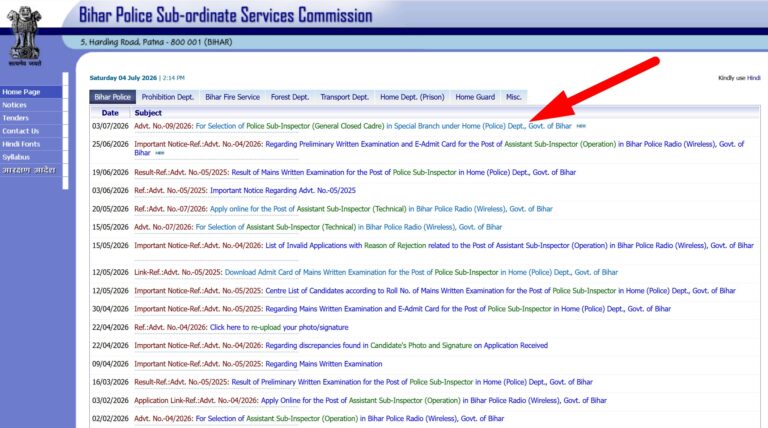This screenshot has height=428, width=768.
Task: Click the national emblem logo
Action: tap(25, 36)
